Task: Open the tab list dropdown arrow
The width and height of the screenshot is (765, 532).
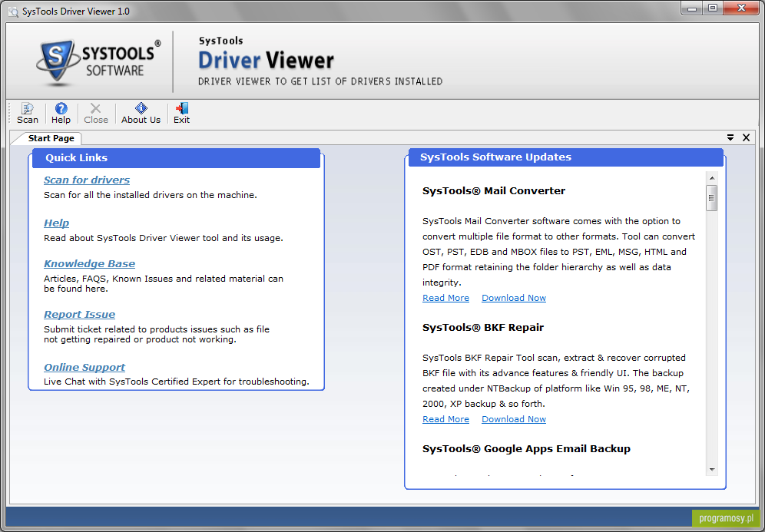Action: (730, 137)
